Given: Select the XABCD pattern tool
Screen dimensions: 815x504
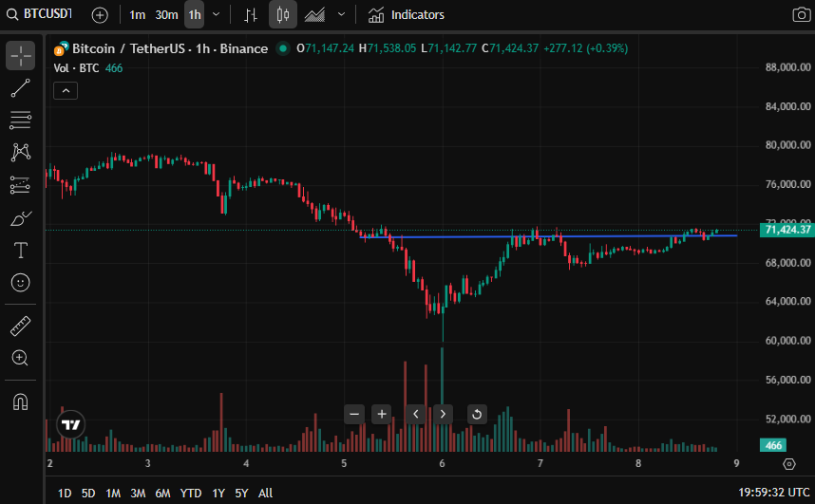Looking at the screenshot, I should tap(20, 153).
